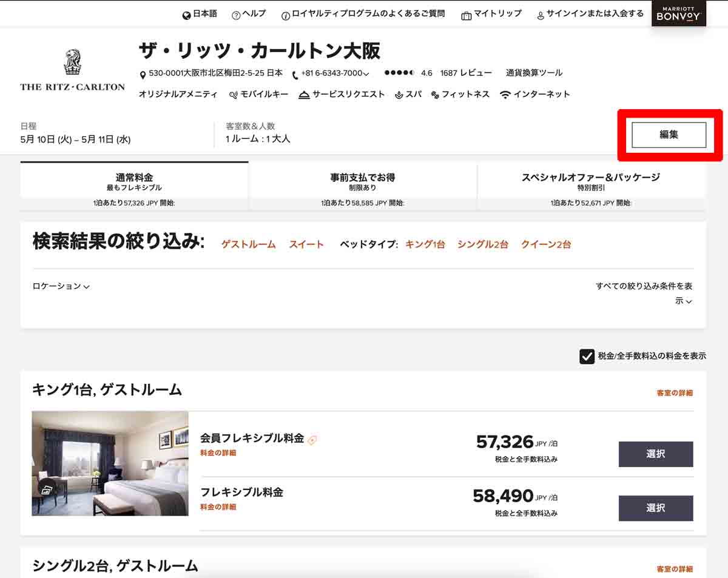Click the five-dot rating indicator
This screenshot has height=578, width=728.
400,73
